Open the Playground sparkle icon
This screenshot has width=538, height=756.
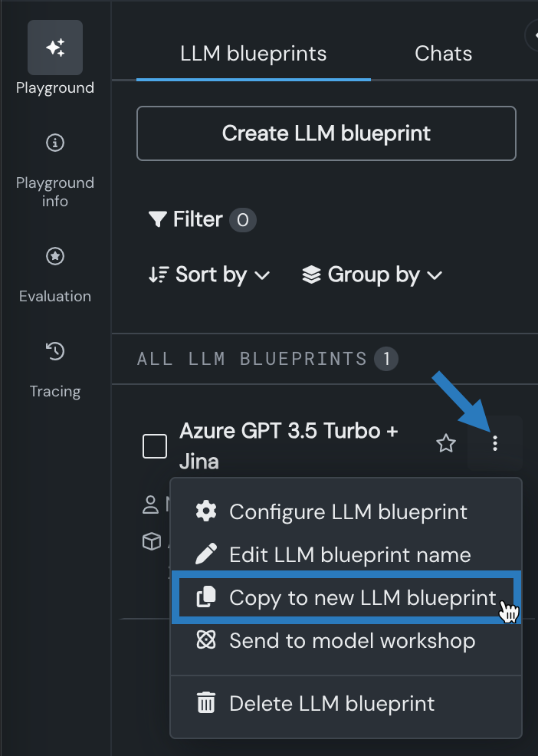[x=55, y=48]
